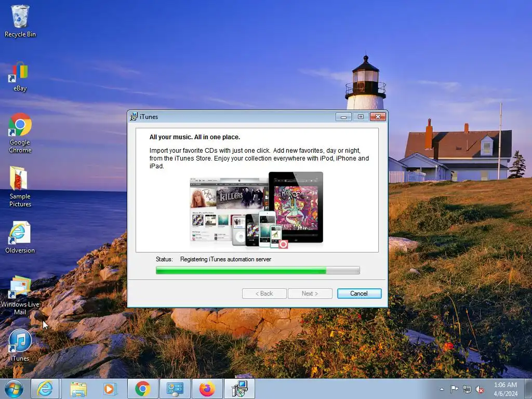Select the Windows Live Mail desktop icon
The height and width of the screenshot is (399, 532).
(20, 295)
